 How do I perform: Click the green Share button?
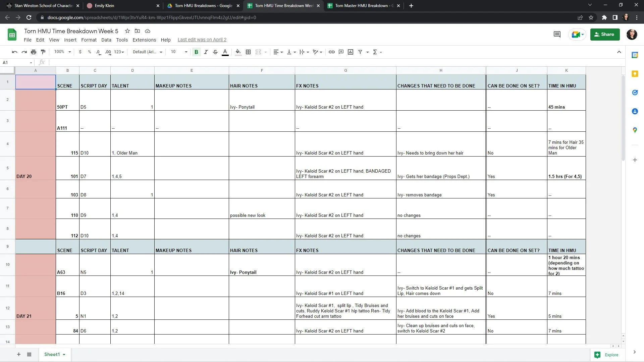[605, 34]
